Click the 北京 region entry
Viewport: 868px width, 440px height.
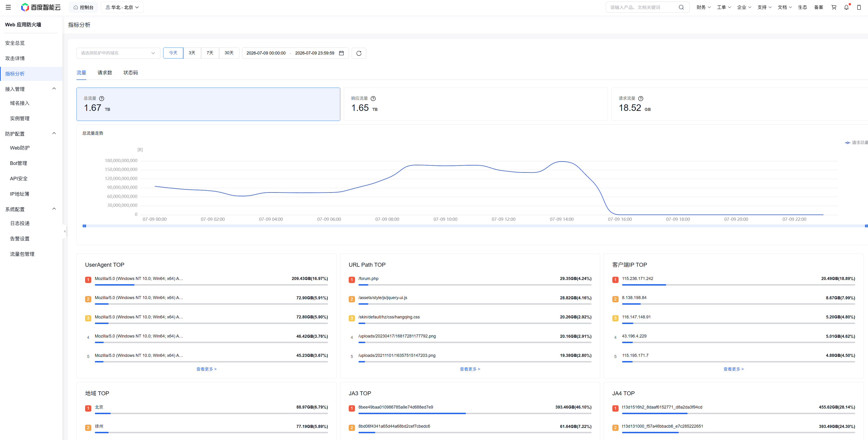99,407
